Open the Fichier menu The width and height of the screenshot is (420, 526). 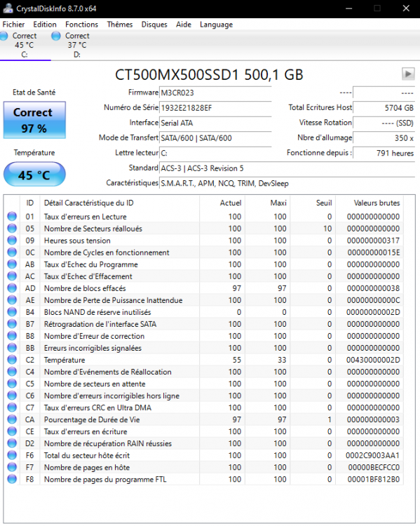(13, 25)
